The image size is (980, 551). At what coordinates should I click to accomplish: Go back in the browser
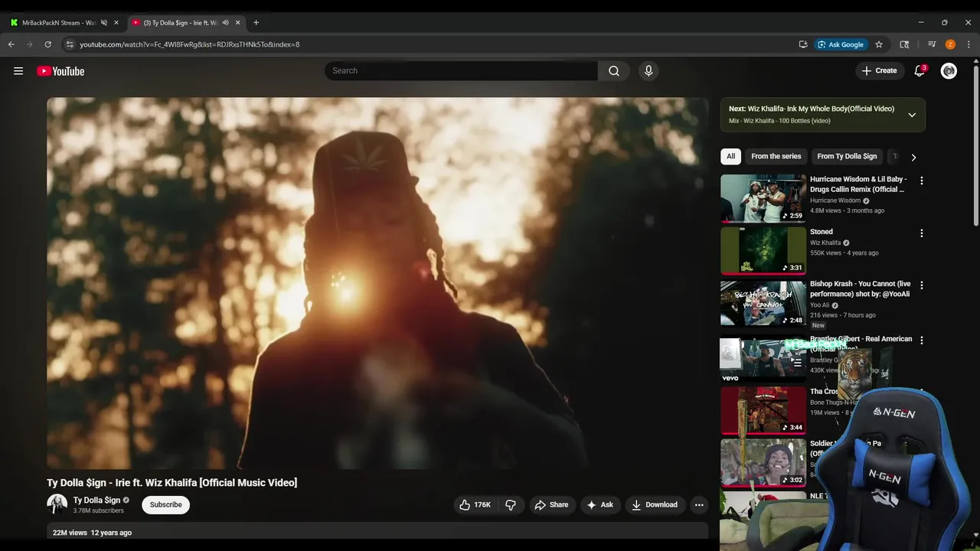click(x=11, y=44)
